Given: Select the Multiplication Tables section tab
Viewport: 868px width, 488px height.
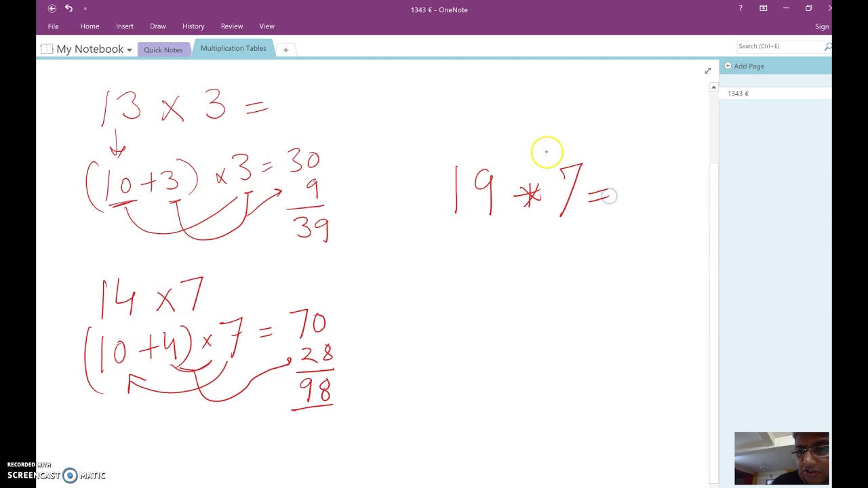Looking at the screenshot, I should [233, 48].
